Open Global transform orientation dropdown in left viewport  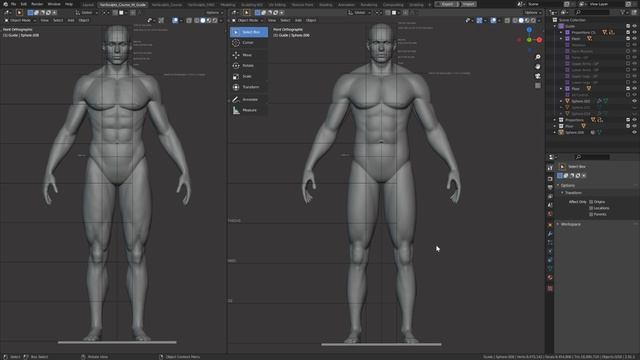point(86,13)
